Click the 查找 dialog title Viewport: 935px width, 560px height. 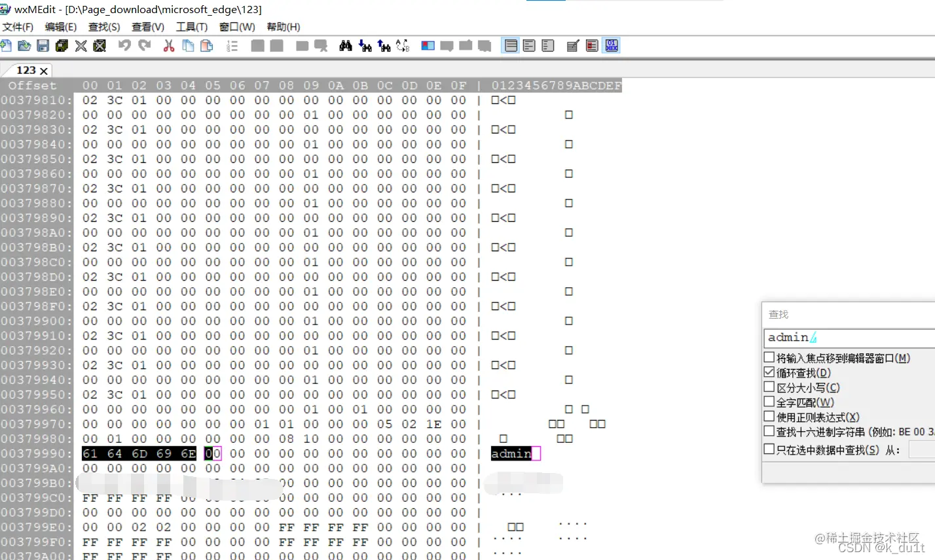(x=779, y=315)
